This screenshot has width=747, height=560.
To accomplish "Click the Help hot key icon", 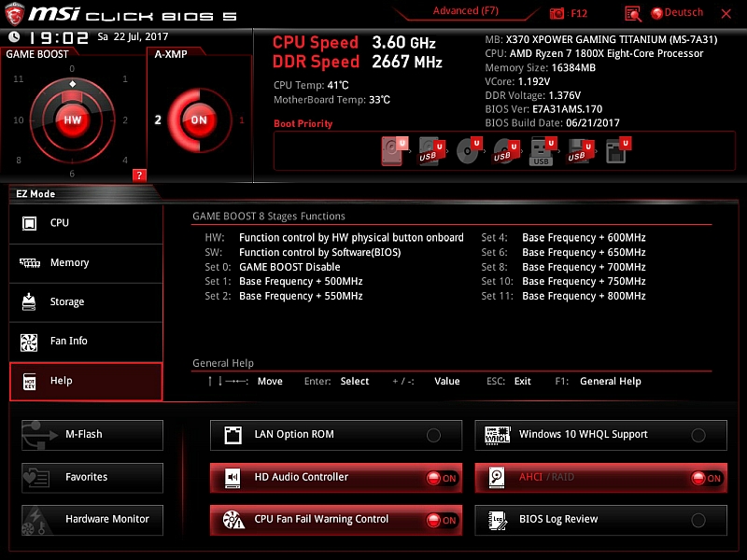I will 29,382.
